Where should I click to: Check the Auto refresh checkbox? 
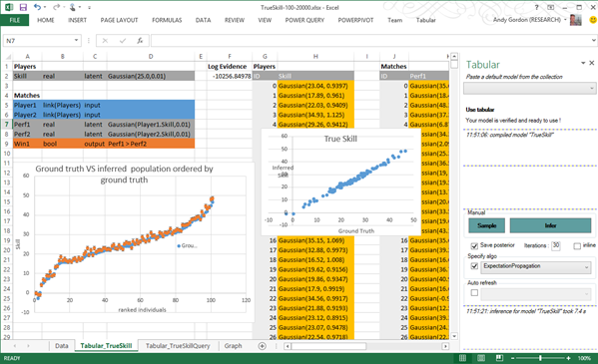tap(474, 293)
